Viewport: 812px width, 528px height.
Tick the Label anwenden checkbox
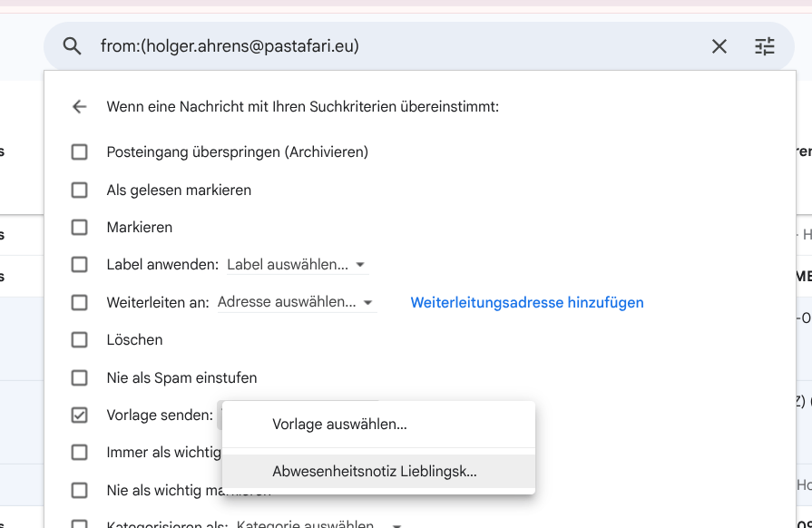coord(80,265)
